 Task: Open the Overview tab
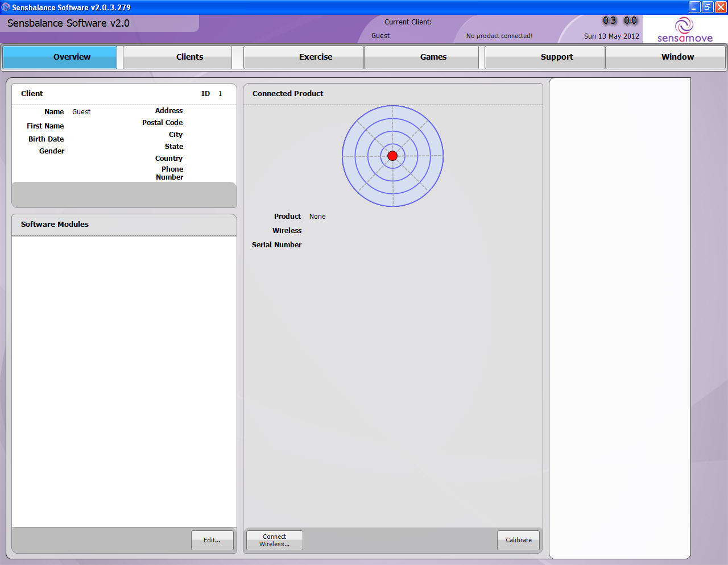tap(60, 57)
